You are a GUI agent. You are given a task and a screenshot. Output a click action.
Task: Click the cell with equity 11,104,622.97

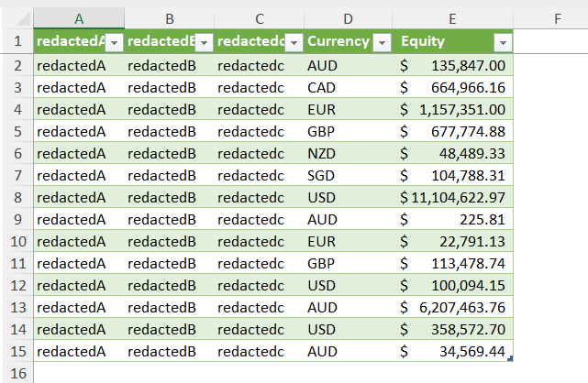click(453, 197)
